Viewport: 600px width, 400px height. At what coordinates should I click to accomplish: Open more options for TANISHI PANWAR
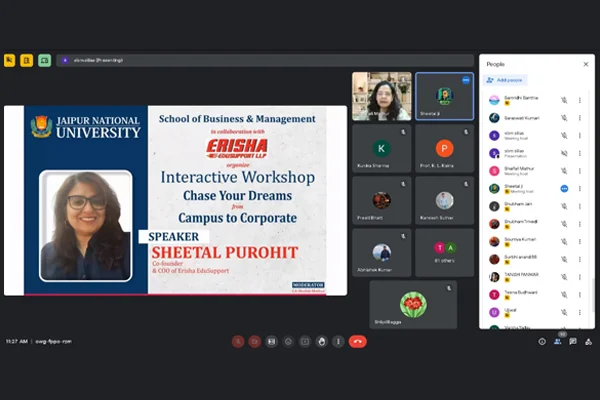(x=580, y=277)
